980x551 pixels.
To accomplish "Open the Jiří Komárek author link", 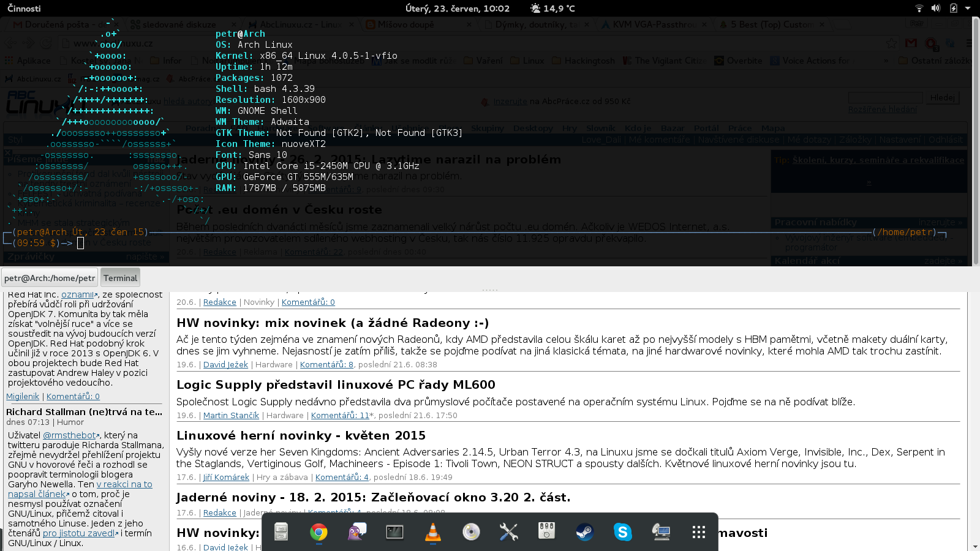I will 226,478.
